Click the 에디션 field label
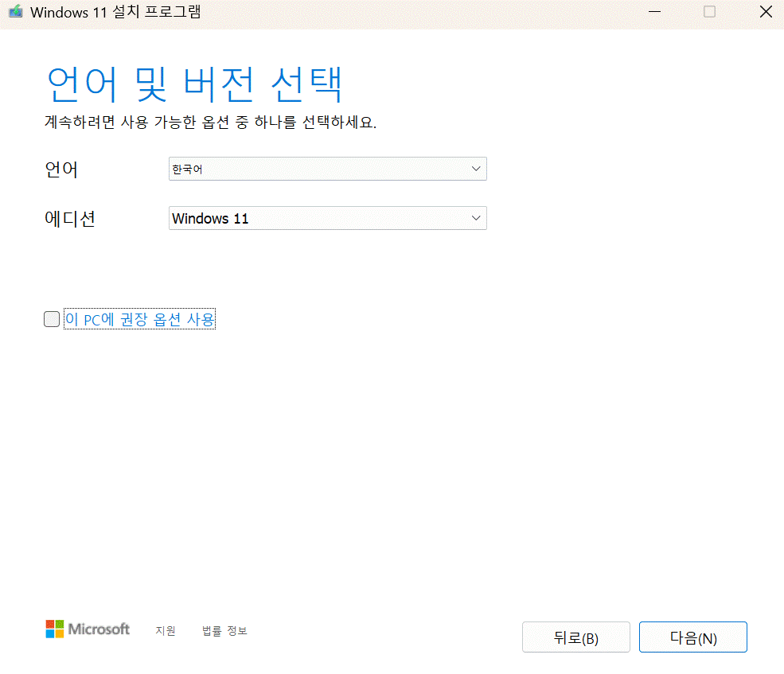The image size is (784, 674). click(70, 219)
